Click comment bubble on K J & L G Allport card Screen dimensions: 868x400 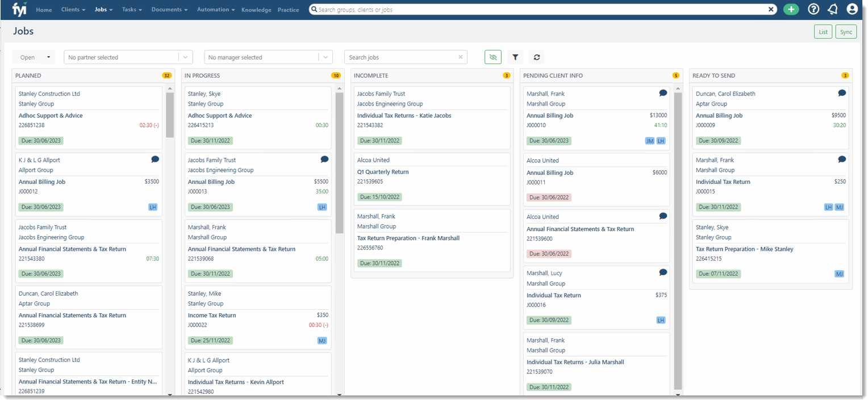(155, 159)
